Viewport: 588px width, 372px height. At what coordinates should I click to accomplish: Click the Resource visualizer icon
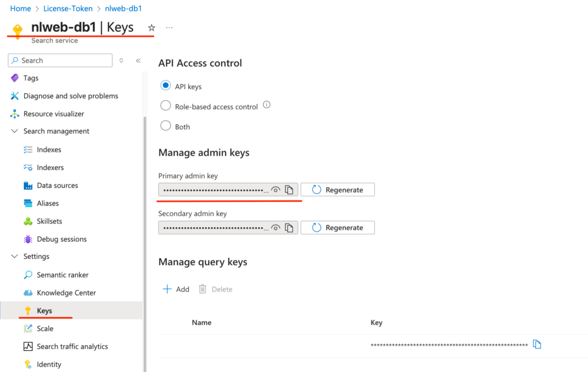pos(14,114)
